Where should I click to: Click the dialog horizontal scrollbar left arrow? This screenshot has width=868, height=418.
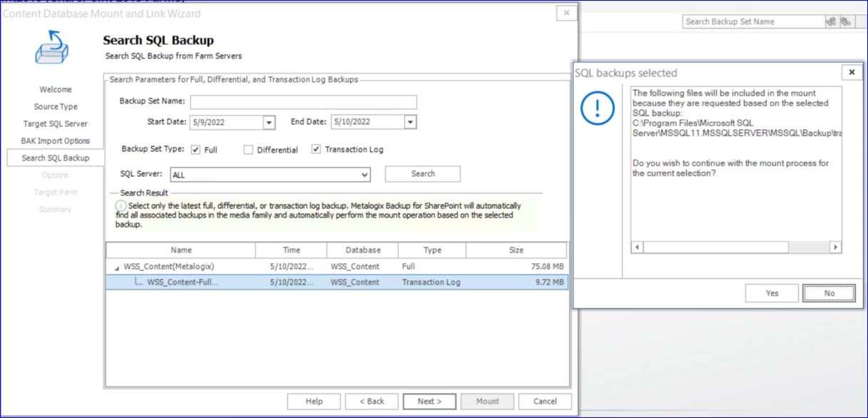[638, 247]
